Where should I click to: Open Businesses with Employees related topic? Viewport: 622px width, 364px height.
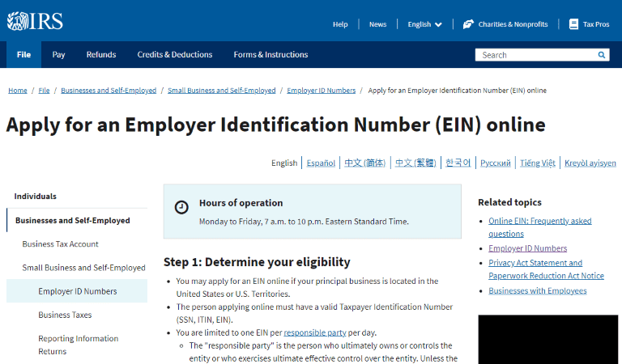(x=537, y=291)
